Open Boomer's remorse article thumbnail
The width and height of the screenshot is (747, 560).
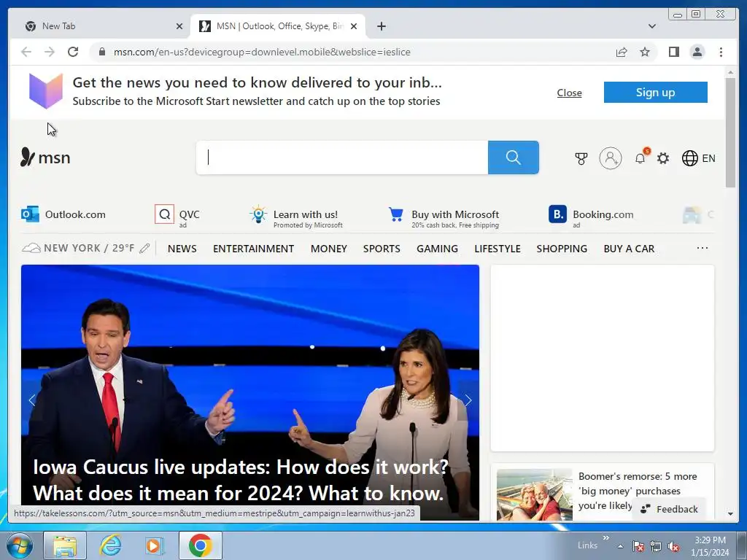[534, 494]
